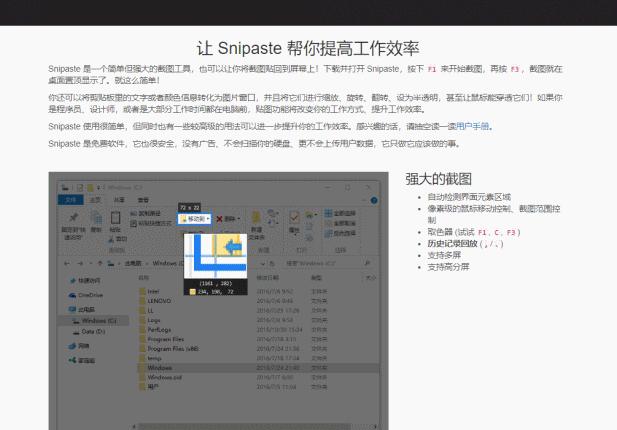Viewport: 617px width, 430px height.
Task: Click the horizontal scrollbar in Explorer window
Action: tap(244, 426)
